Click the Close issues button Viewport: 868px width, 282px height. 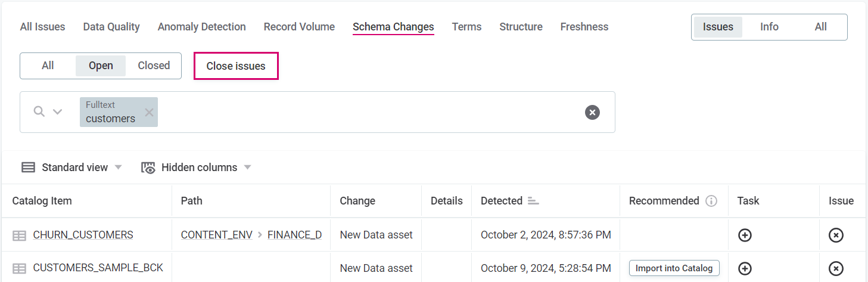(x=236, y=66)
